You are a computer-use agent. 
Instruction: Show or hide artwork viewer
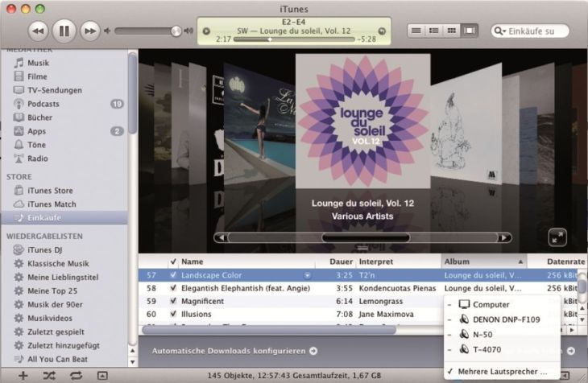102,376
